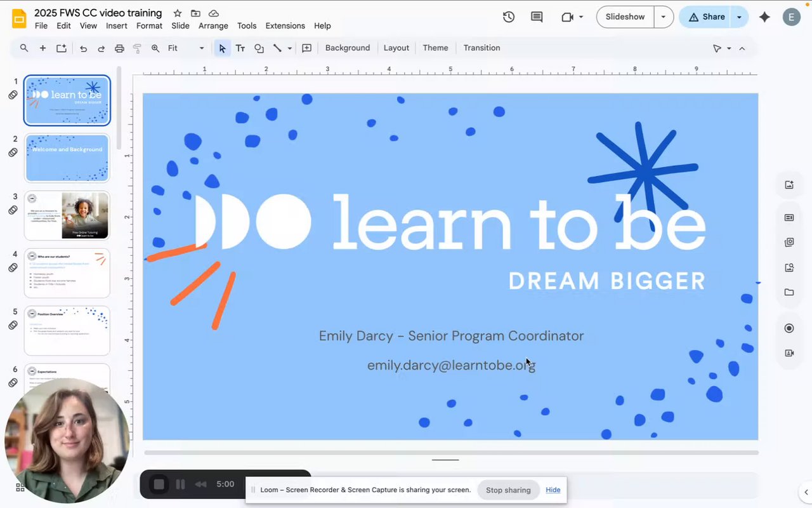This screenshot has height=508, width=812.
Task: Add a new slide with plus icon
Action: pos(43,48)
